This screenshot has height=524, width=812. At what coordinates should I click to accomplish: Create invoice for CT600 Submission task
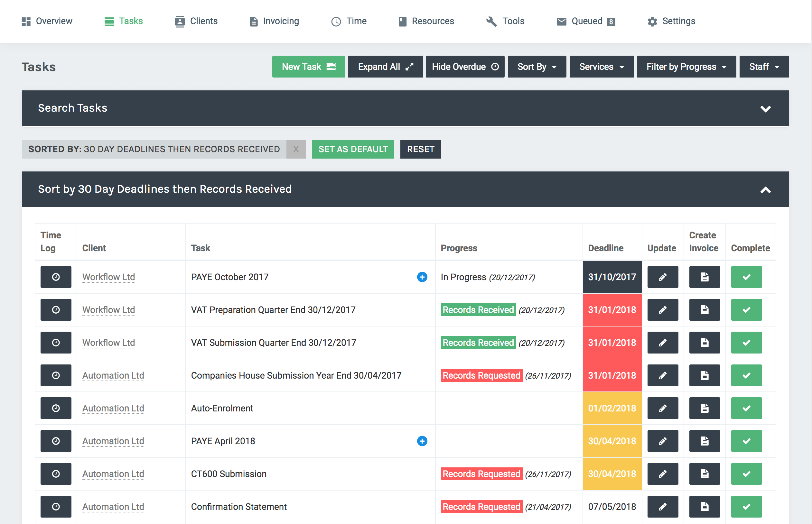705,473
